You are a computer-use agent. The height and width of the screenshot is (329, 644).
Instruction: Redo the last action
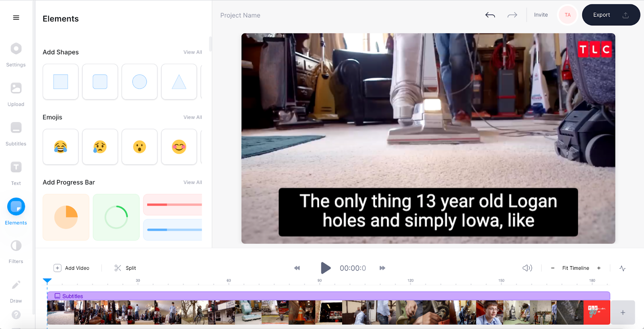(x=512, y=15)
